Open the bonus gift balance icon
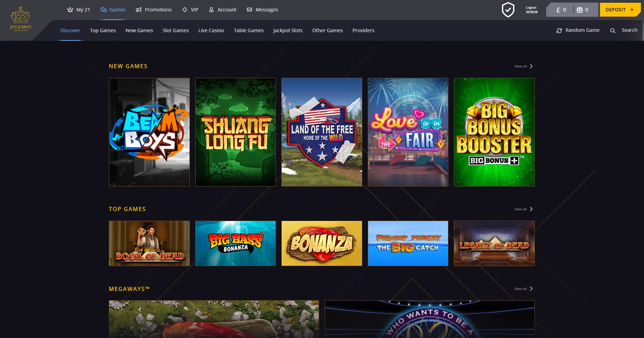Image resolution: width=644 pixels, height=338 pixels. (x=580, y=10)
